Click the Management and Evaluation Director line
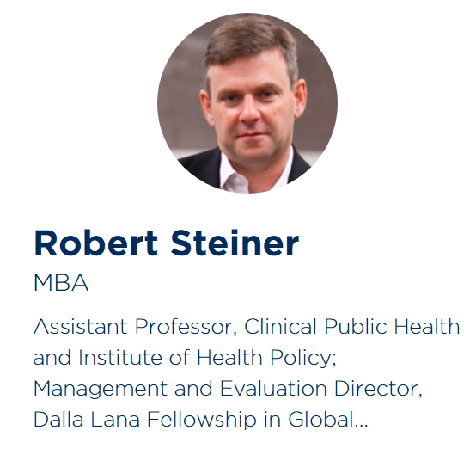The image size is (476, 449). click(228, 390)
